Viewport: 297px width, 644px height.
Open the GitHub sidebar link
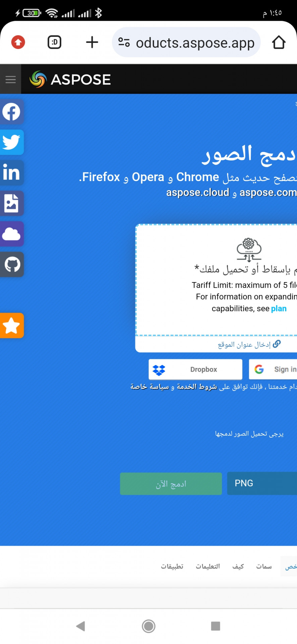click(x=12, y=264)
